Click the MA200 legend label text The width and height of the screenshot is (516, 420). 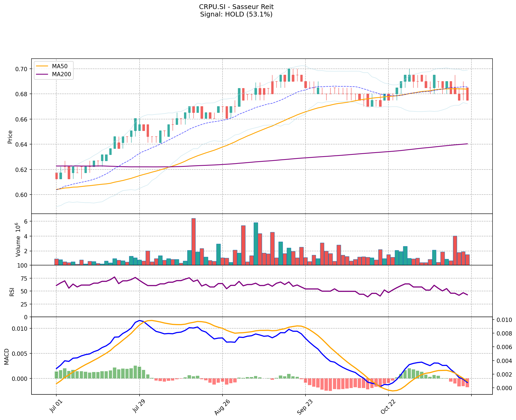(x=61, y=74)
